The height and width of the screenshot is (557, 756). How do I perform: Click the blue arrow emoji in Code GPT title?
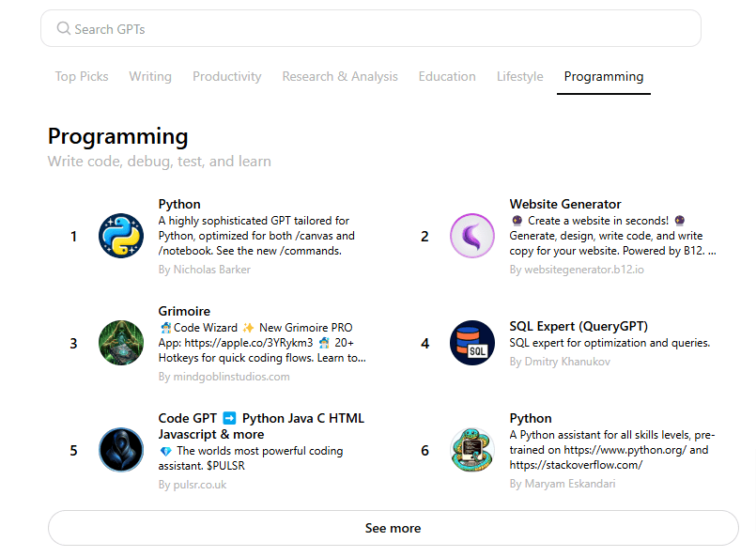(229, 418)
